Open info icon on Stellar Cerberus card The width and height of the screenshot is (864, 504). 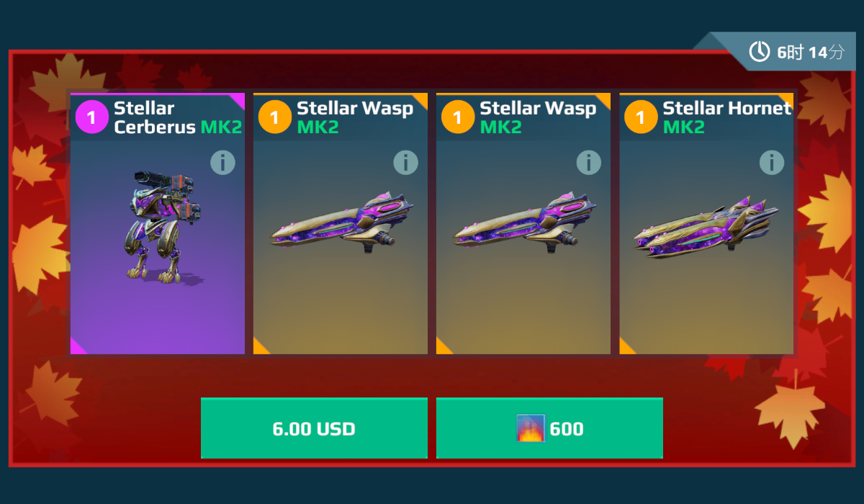pos(222,163)
